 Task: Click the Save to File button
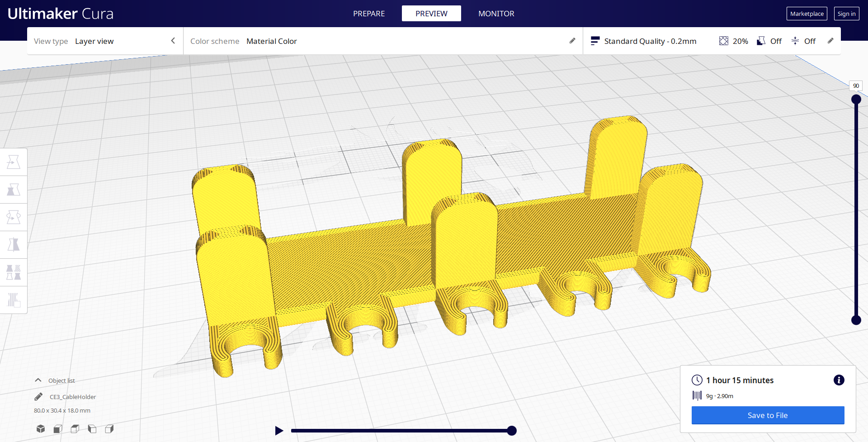point(767,415)
